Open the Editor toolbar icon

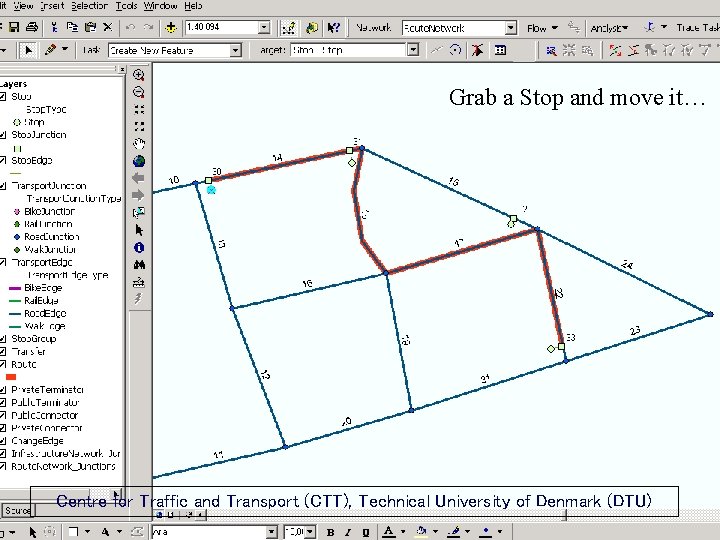point(288,28)
